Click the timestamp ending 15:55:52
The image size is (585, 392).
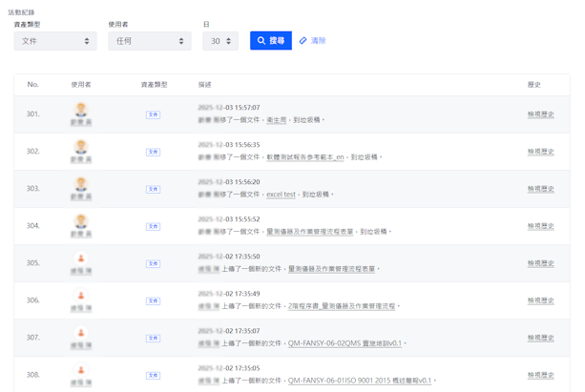(229, 219)
